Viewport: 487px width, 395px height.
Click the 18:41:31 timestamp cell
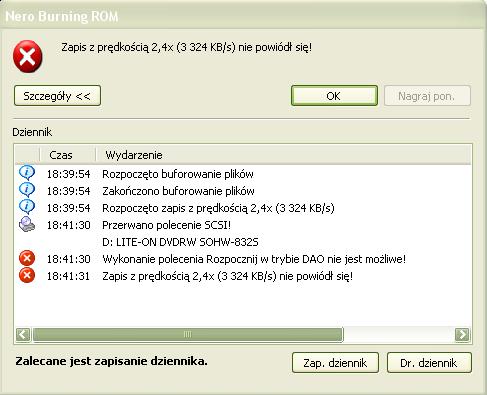coord(68,276)
